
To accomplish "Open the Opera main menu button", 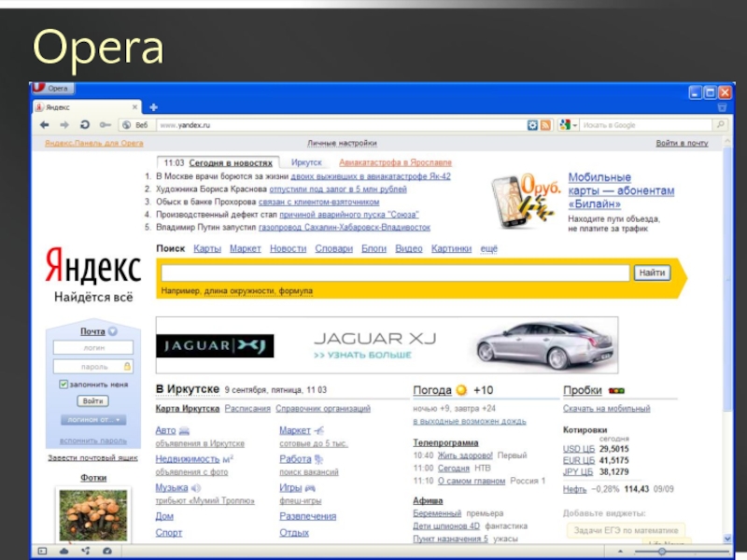I will tap(53, 89).
